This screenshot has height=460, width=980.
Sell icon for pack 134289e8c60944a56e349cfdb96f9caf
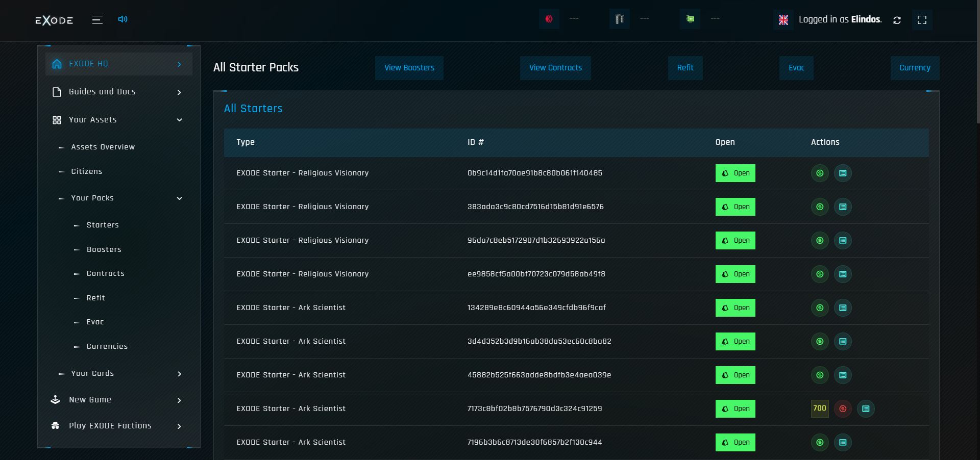[x=820, y=308]
